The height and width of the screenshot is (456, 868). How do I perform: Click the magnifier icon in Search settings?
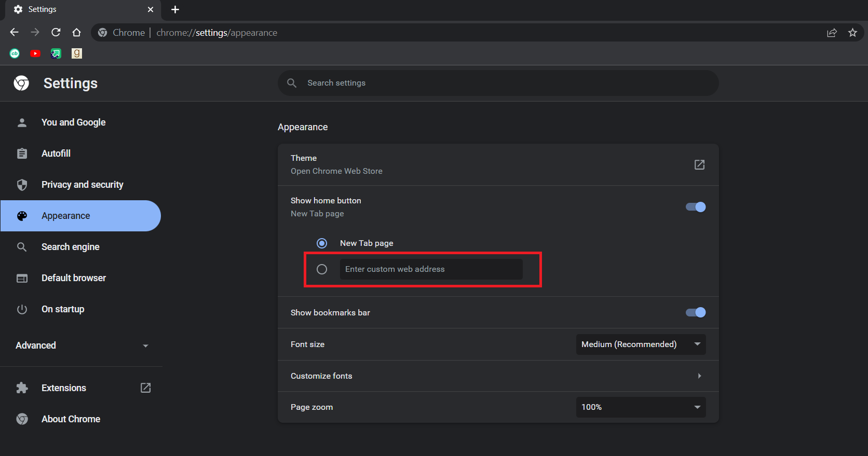point(292,83)
